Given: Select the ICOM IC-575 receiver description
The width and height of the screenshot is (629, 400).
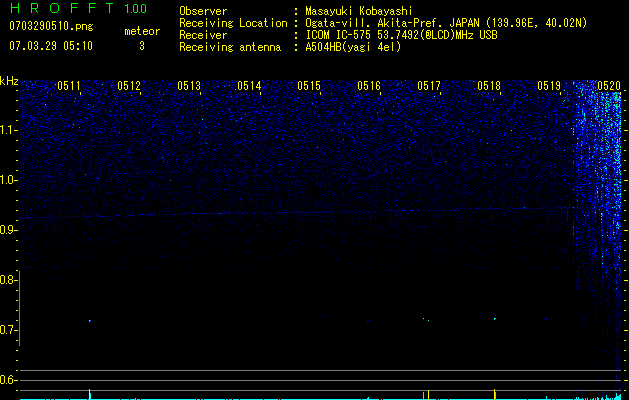Looking at the screenshot, I should pyautogui.click(x=401, y=35).
